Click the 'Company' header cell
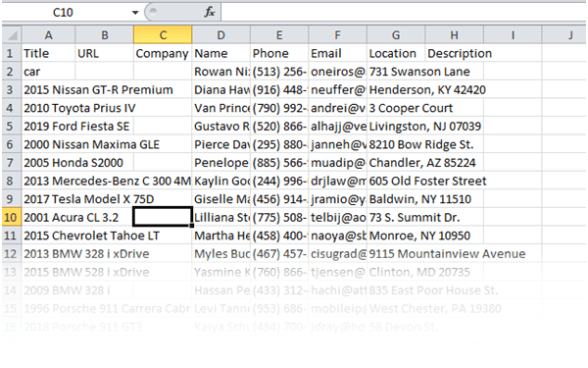Viewport: 588px width, 368px height. (163, 53)
